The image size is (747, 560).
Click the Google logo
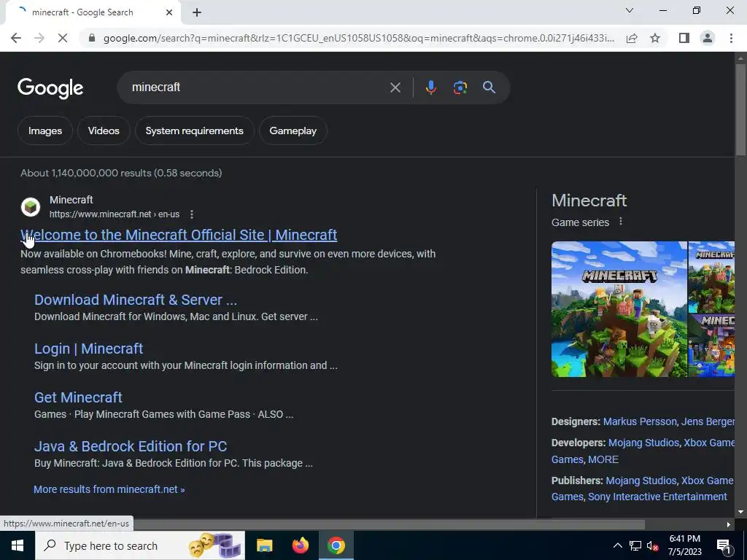point(50,88)
